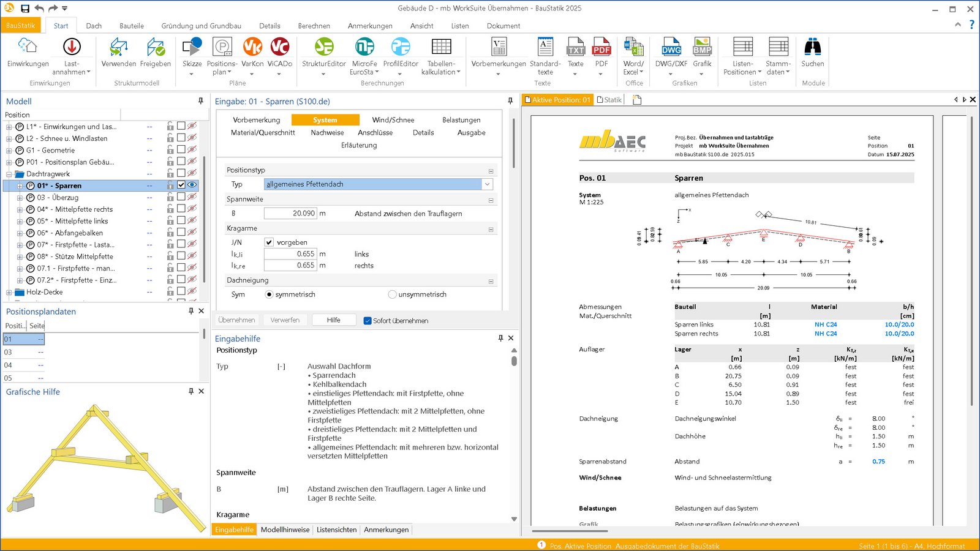This screenshot has width=980, height=551.
Task: Click the Modell tree vertical scrollbar
Action: (x=204, y=220)
